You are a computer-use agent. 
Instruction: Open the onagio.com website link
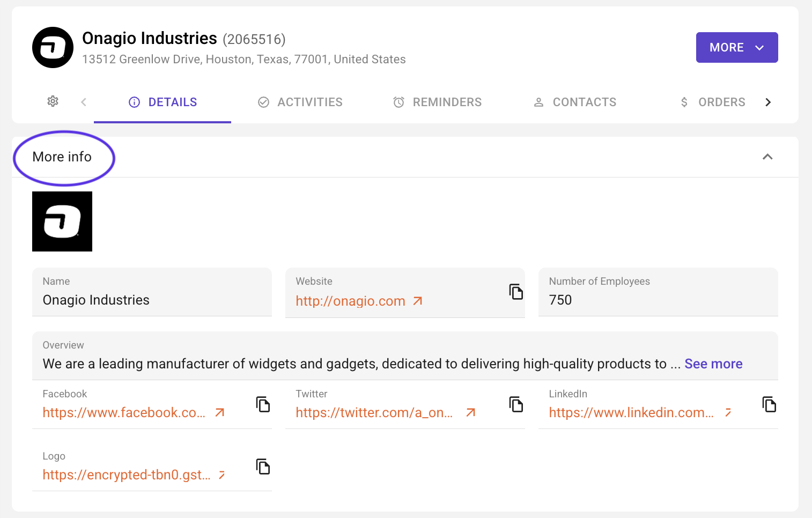tap(351, 301)
